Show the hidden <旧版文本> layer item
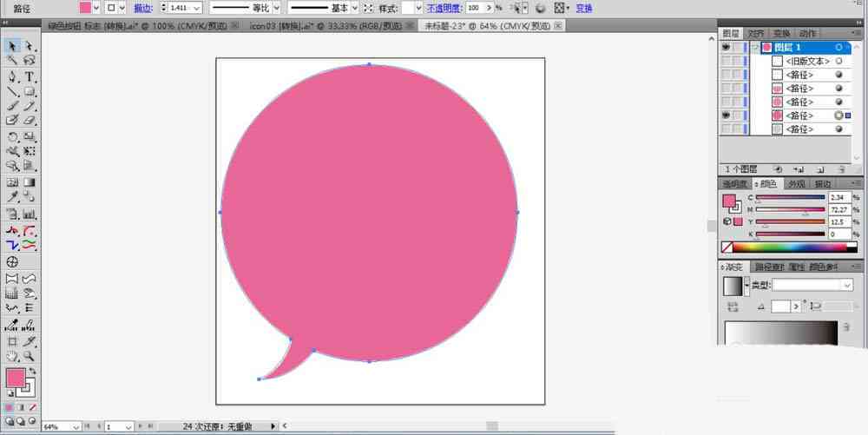 click(726, 61)
